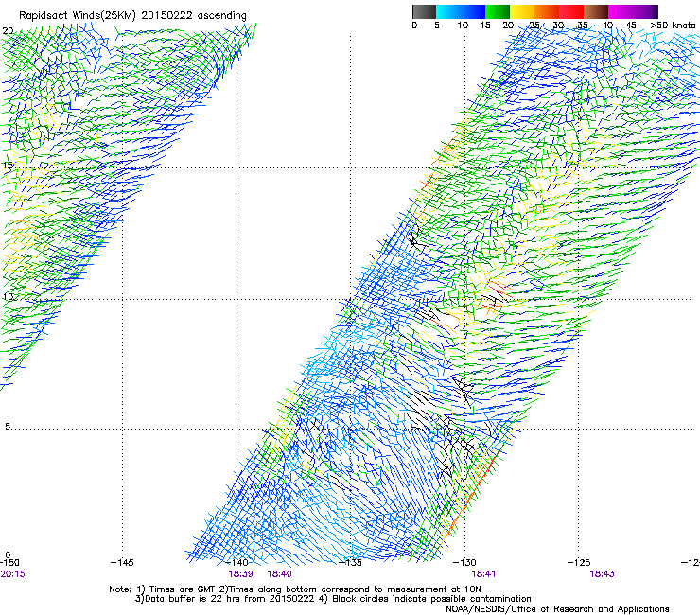This screenshot has width=700, height=615.
Task: Click the longitude label '-135'
Action: (350, 563)
